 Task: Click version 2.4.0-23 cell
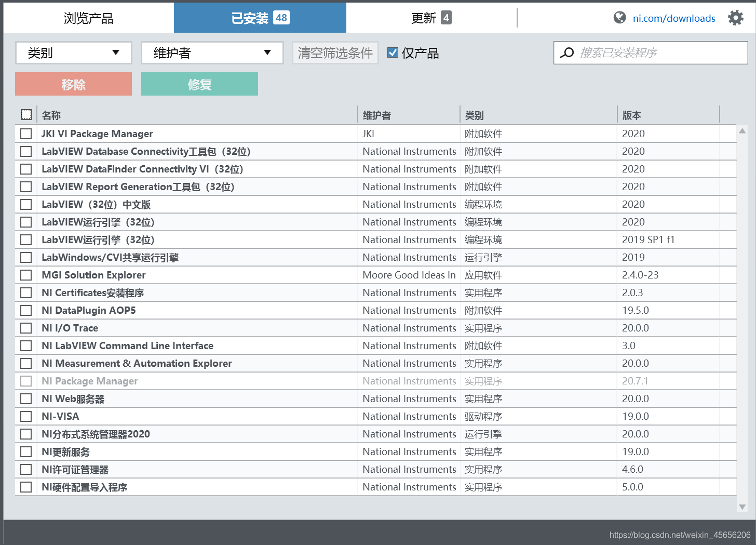(640, 275)
